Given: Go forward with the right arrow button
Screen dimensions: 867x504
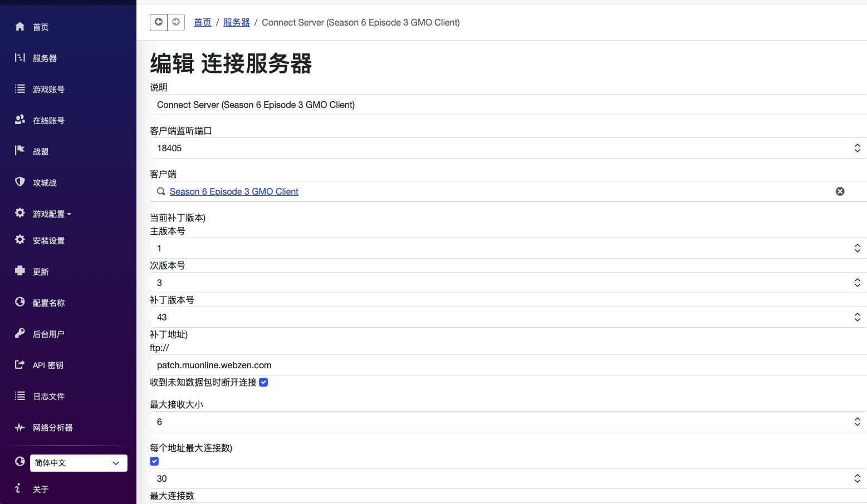Looking at the screenshot, I should pos(176,22).
